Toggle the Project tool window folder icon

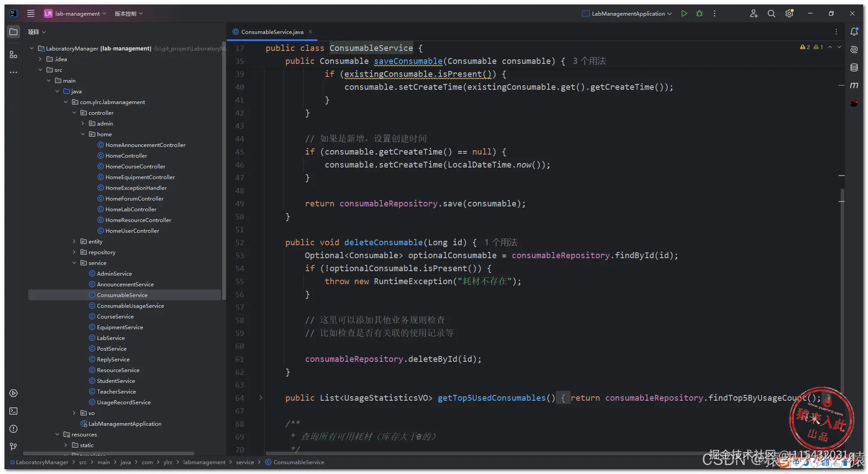pos(13,32)
